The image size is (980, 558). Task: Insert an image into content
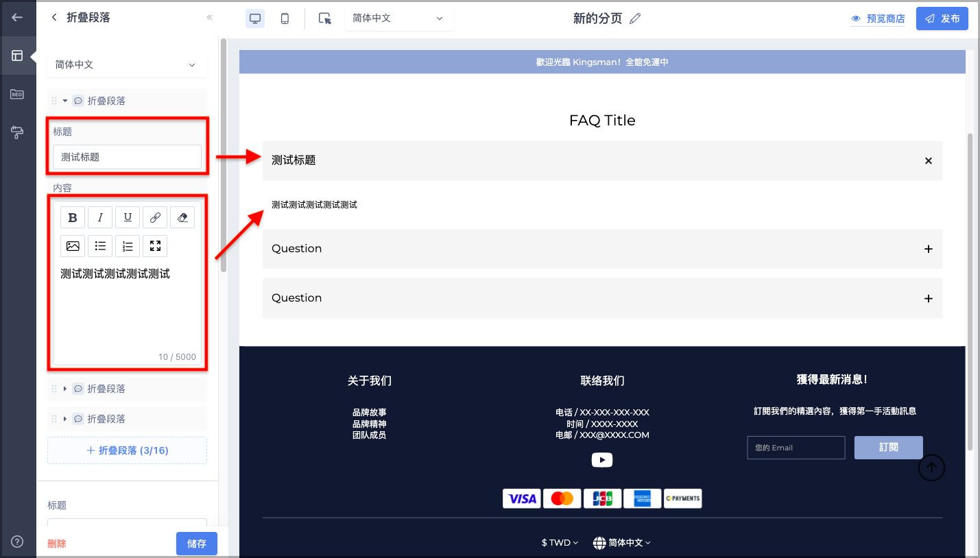click(73, 246)
